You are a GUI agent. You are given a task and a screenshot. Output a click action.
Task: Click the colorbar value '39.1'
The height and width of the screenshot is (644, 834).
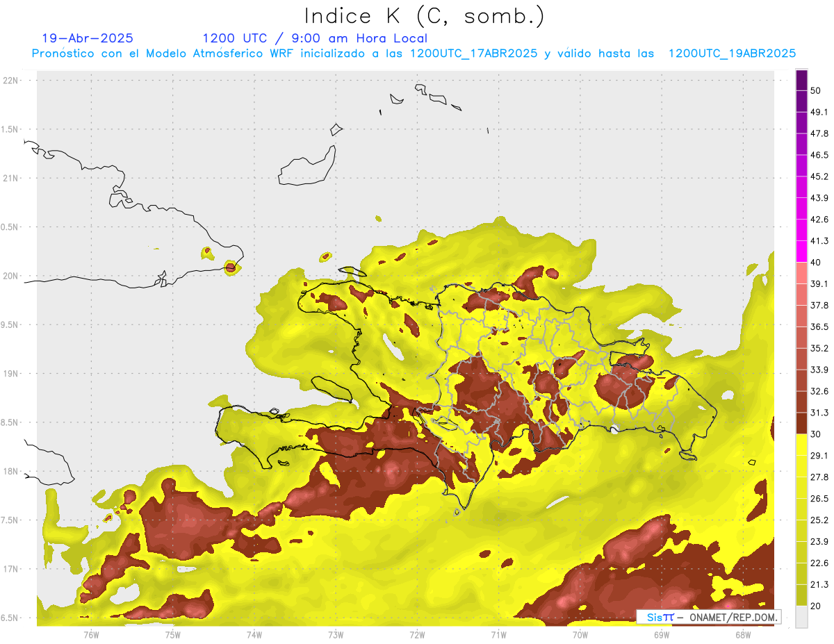[x=819, y=283]
